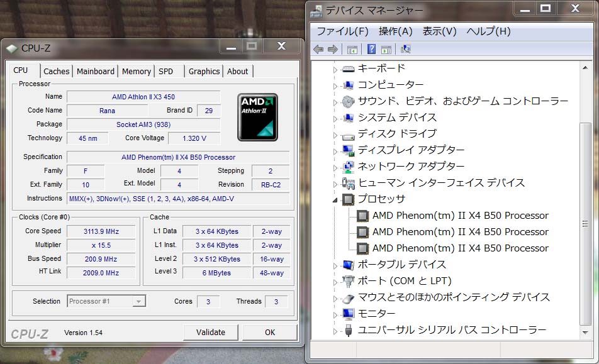Expand the ポータブル デバイス node
Viewport: 599px width, 364px height.
(x=335, y=266)
